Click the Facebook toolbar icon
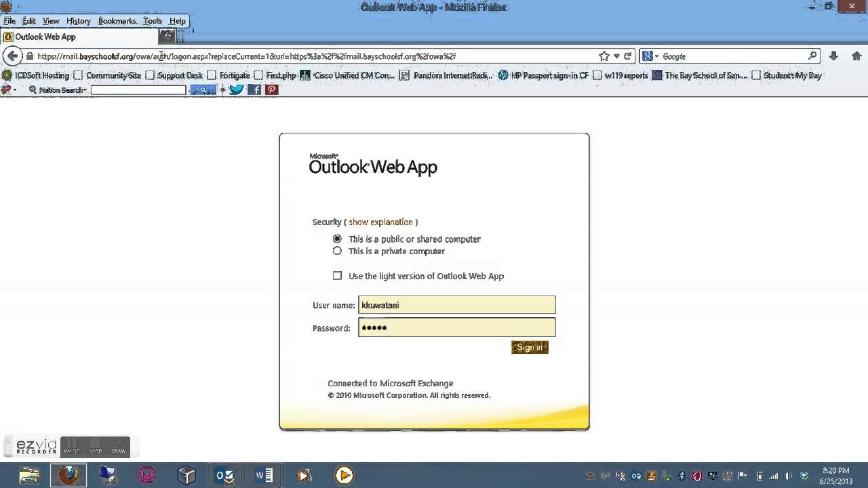 (x=254, y=89)
